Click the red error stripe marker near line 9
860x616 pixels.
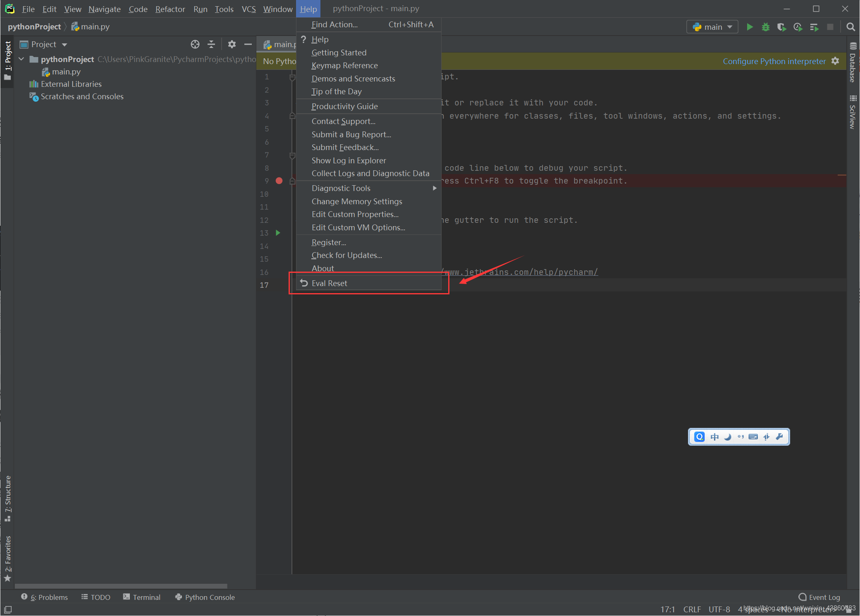tap(842, 175)
